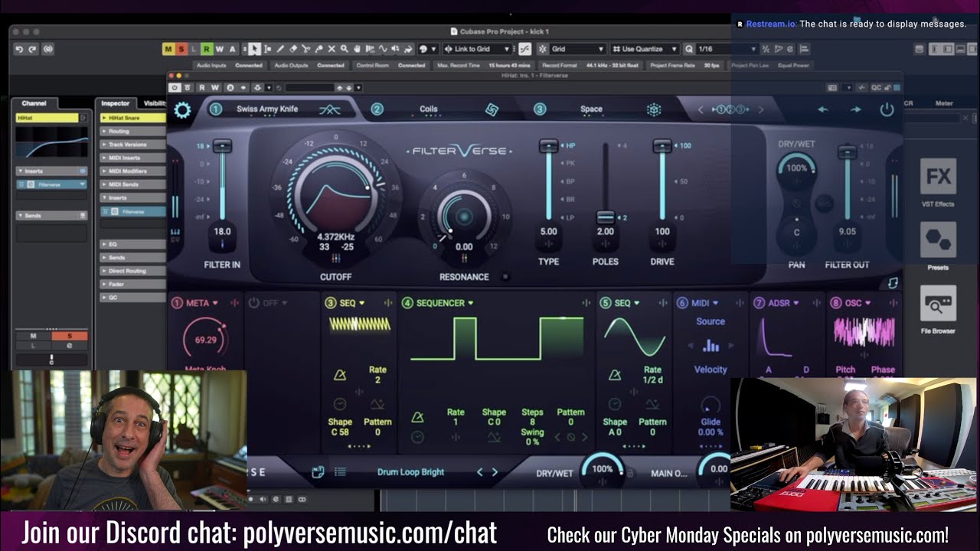980x551 pixels.
Task: Switch to the Visibility tab
Action: (x=155, y=103)
